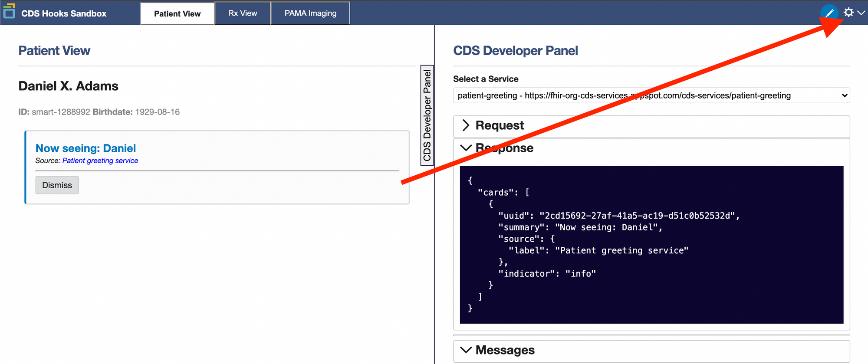Open the settings gear menu
Screen dimensions: 868x364
[x=848, y=13]
